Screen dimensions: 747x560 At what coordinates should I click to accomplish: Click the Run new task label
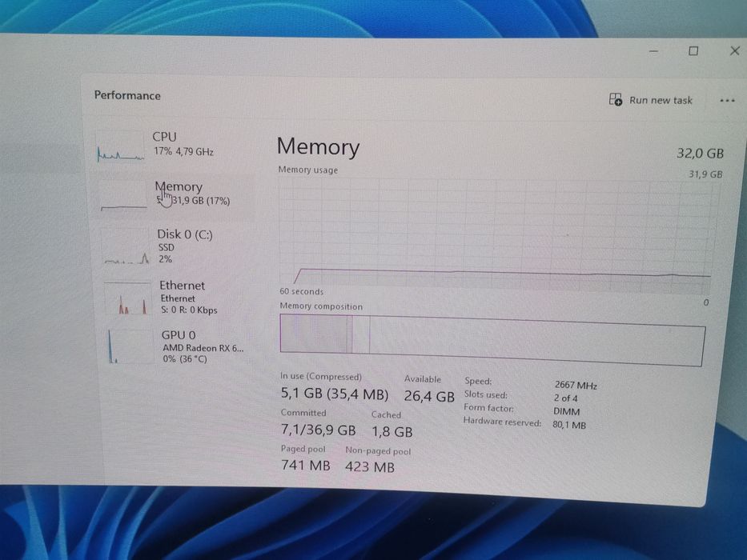pos(661,101)
